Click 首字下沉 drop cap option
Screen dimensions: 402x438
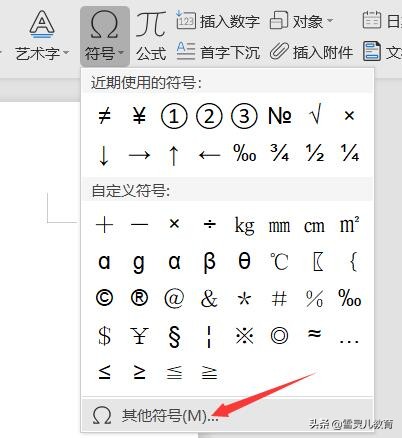click(218, 52)
